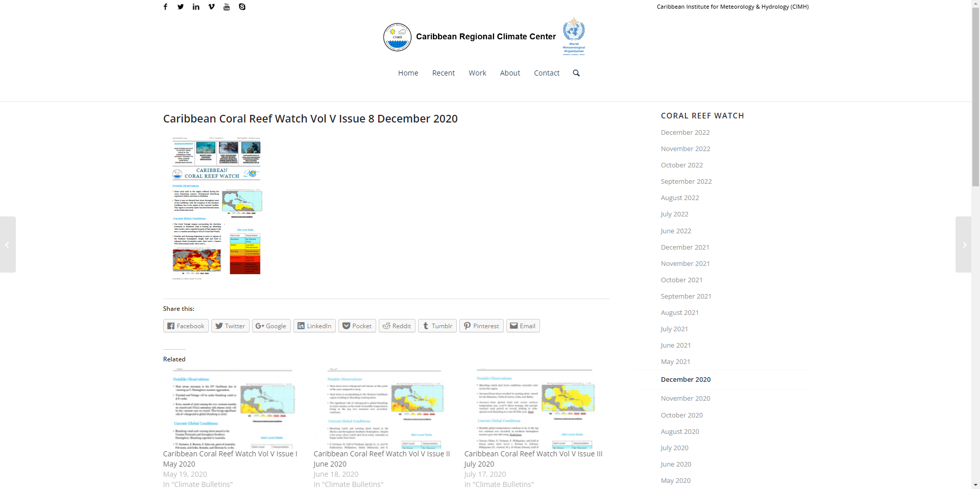The height and width of the screenshot is (489, 980).
Task: Open the Recent menu item
Action: pos(443,72)
